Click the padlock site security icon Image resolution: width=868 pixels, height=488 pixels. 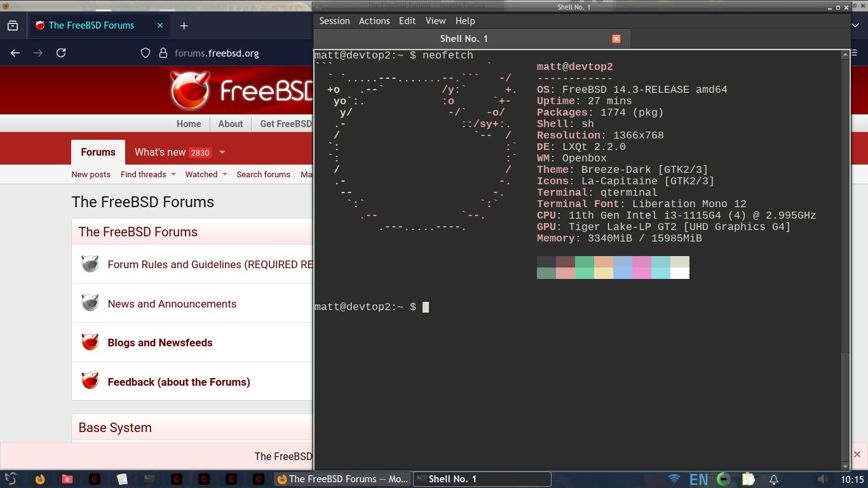[x=163, y=53]
